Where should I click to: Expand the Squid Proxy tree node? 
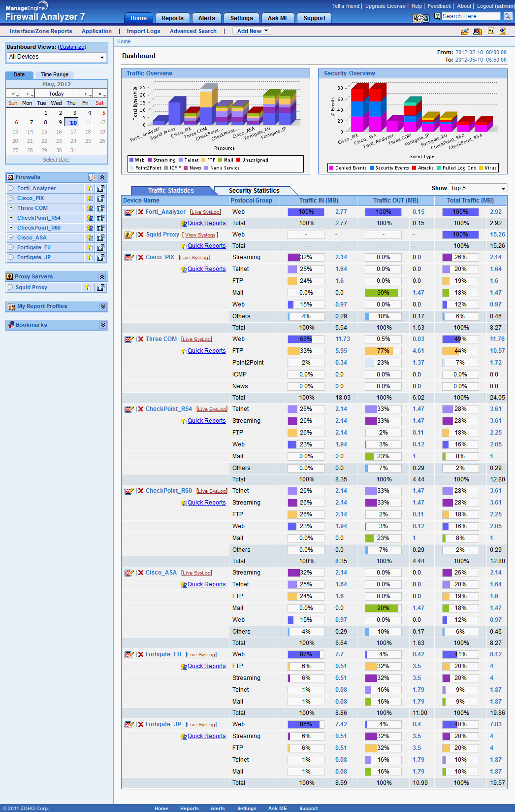click(x=10, y=287)
